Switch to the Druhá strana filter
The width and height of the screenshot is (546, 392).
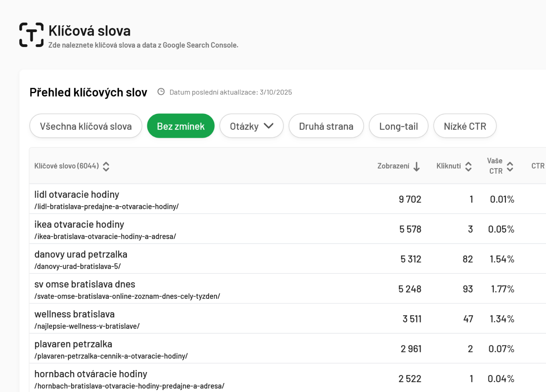[326, 126]
